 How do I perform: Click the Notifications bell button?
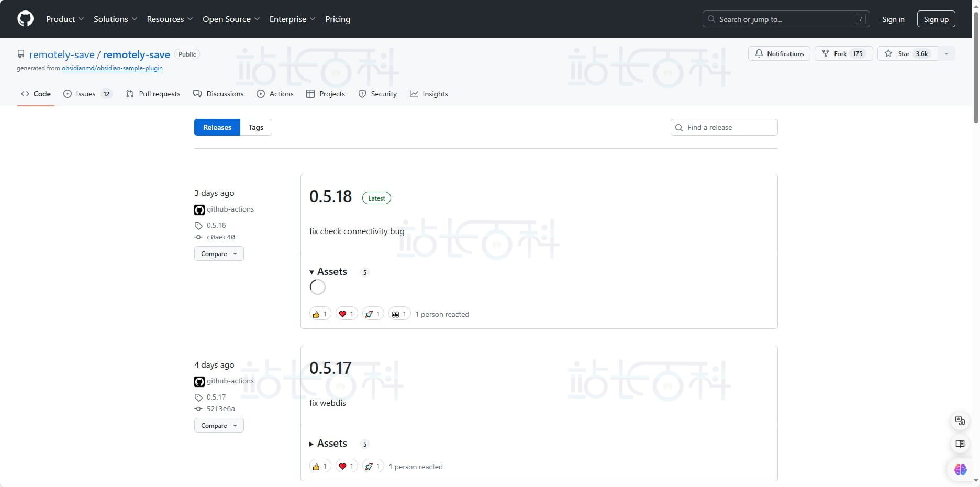[779, 53]
